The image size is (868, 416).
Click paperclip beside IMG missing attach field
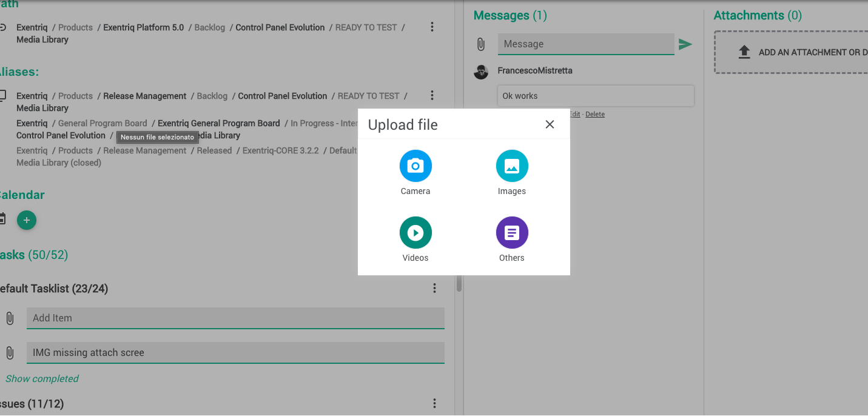point(10,353)
